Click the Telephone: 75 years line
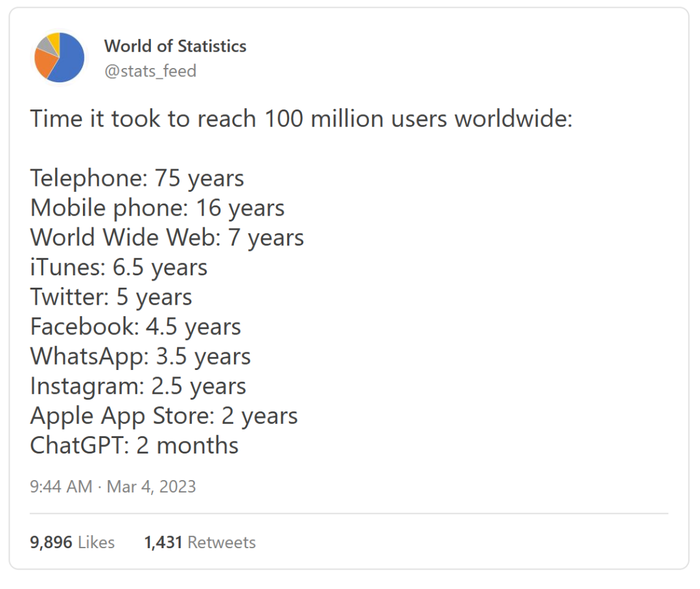 pos(137,178)
